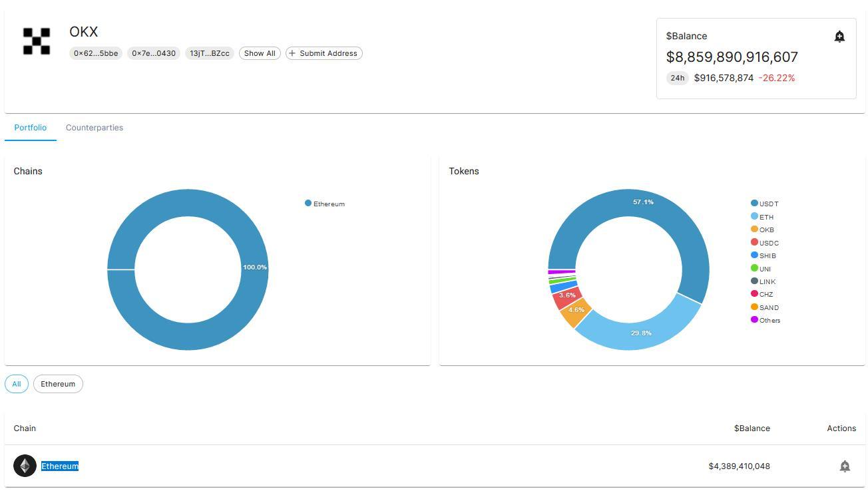Click the highlighted Ethereum chain name
The width and height of the screenshot is (868, 491).
[x=60, y=466]
